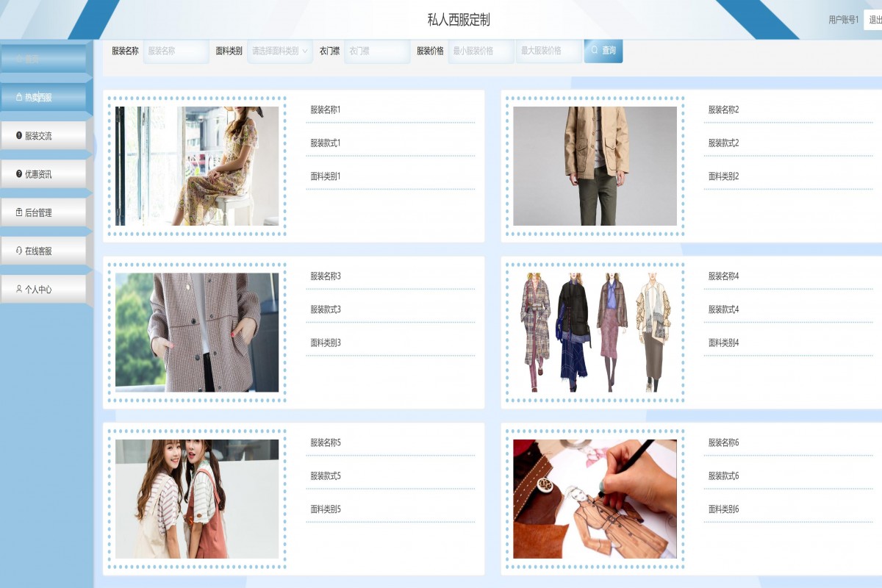Image resolution: width=882 pixels, height=588 pixels.
Task: Click the 服装名称6 item title
Action: click(x=723, y=442)
